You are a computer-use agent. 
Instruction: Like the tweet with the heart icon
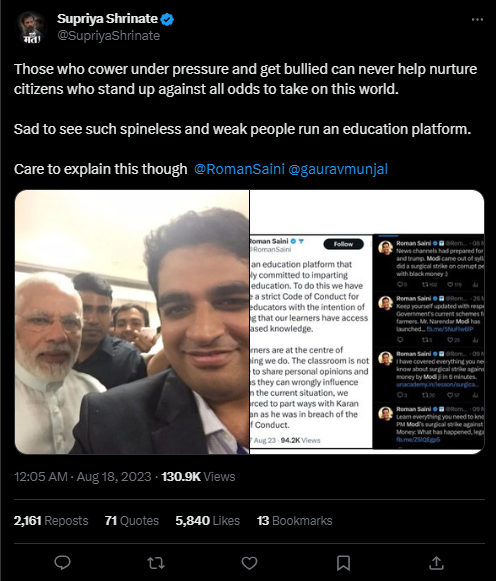tap(249, 563)
